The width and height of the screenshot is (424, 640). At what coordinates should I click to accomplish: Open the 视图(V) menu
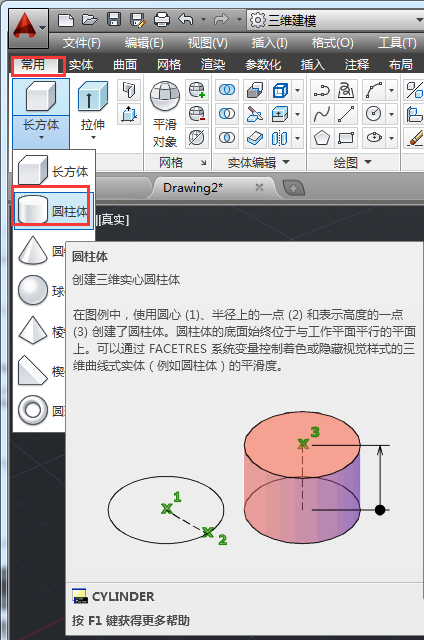click(207, 42)
